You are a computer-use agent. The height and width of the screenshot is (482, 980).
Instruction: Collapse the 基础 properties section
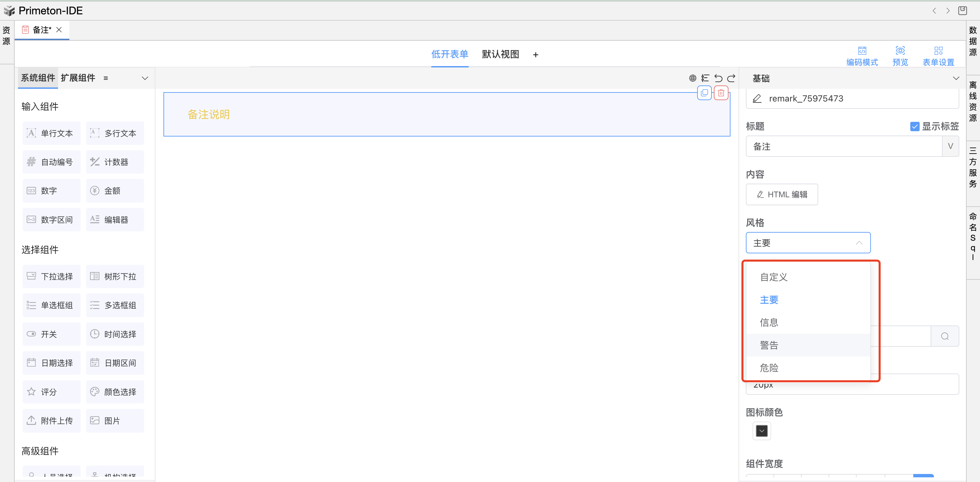956,78
